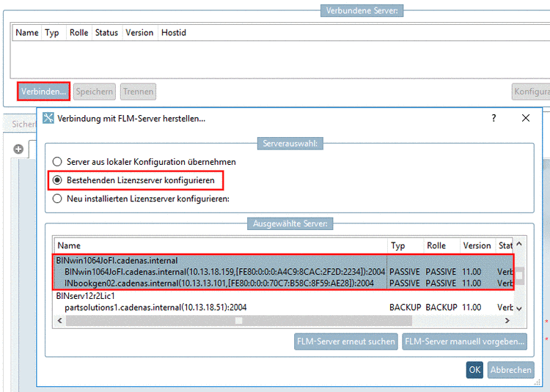Click 'FLM-Server manuell vorgeben...' button
This screenshot has width=550, height=392.
click(464, 341)
